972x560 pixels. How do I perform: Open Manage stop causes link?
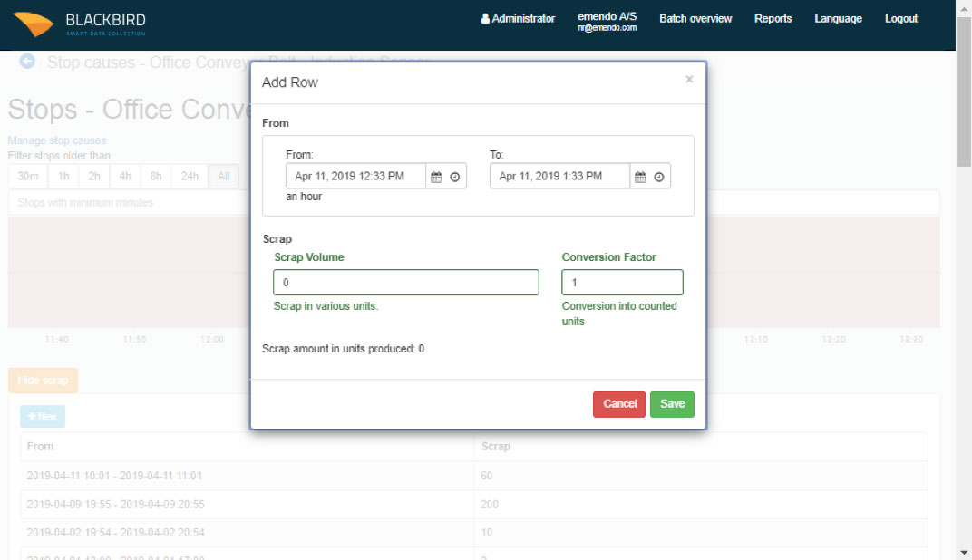[56, 140]
